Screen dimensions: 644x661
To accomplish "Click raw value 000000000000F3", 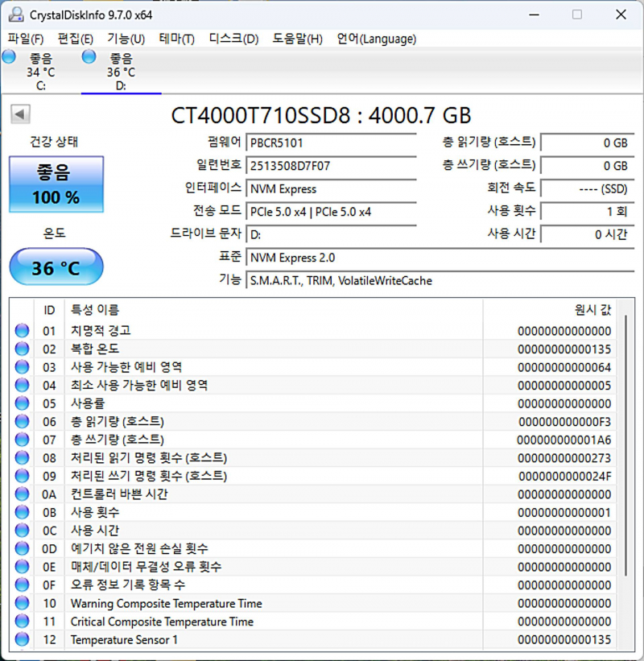I will (564, 422).
